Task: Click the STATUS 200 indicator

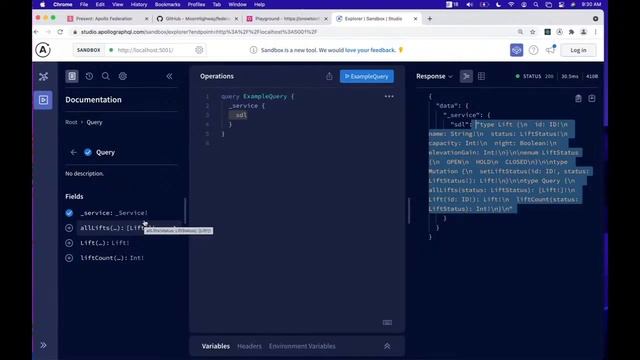Action: [534, 76]
